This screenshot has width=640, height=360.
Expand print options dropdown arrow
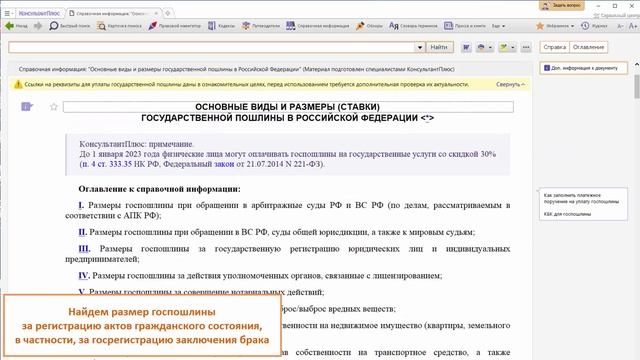(x=490, y=48)
